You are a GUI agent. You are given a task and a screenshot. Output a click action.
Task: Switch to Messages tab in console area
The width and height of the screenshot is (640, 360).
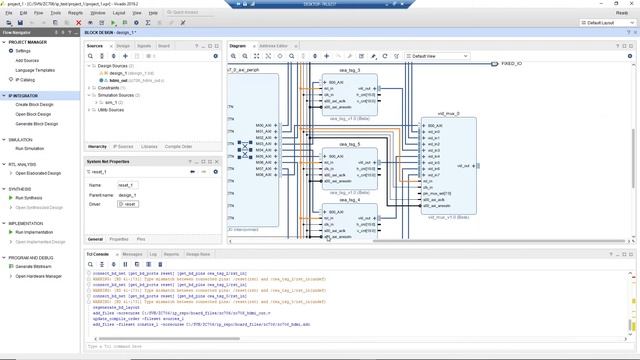tap(132, 254)
